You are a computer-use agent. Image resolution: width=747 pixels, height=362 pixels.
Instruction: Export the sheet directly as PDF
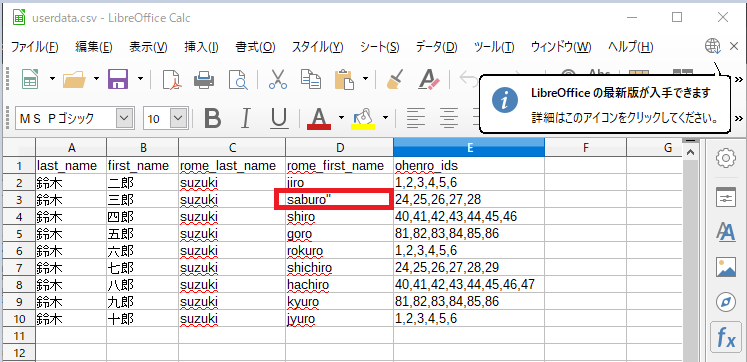coord(172,80)
